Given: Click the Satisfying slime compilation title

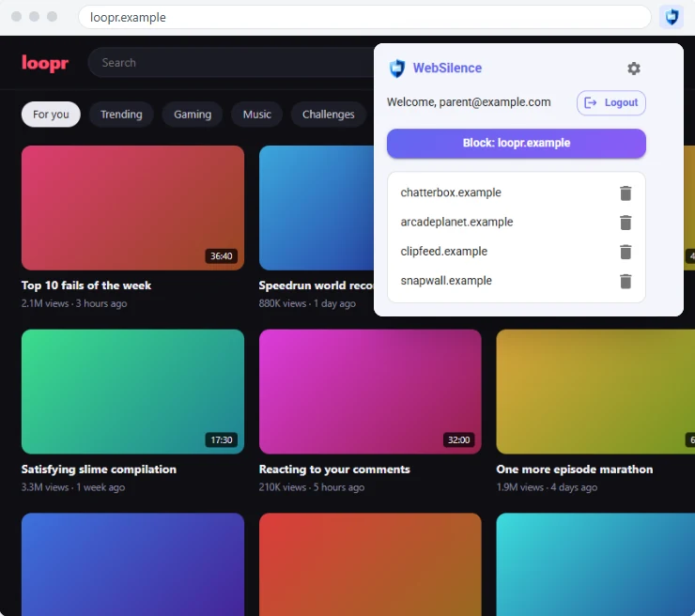Looking at the screenshot, I should click(99, 470).
